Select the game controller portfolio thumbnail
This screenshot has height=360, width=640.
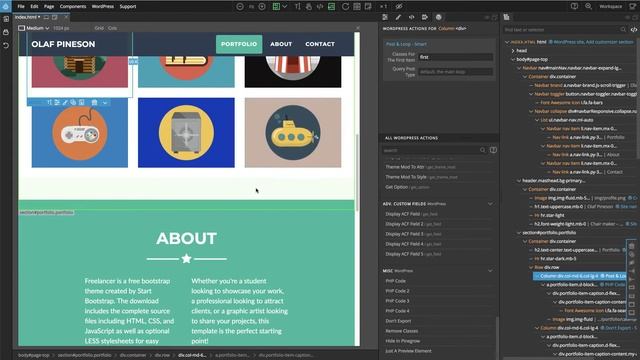(x=80, y=133)
